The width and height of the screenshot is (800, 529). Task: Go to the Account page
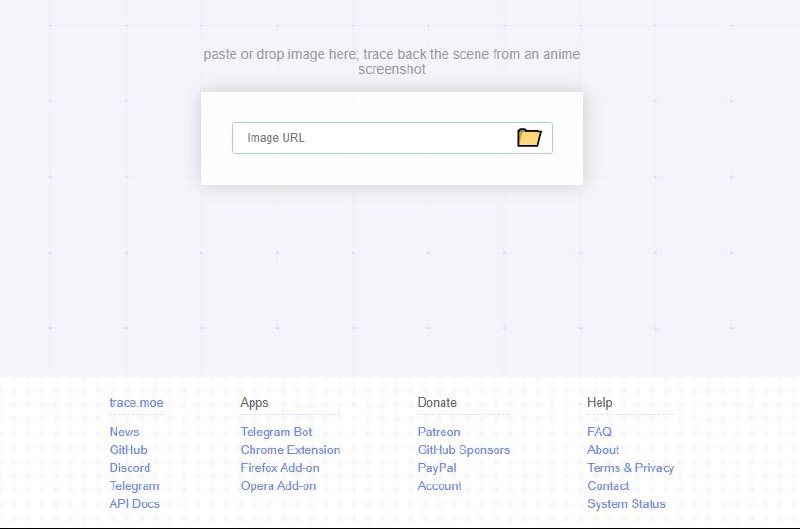click(x=440, y=486)
